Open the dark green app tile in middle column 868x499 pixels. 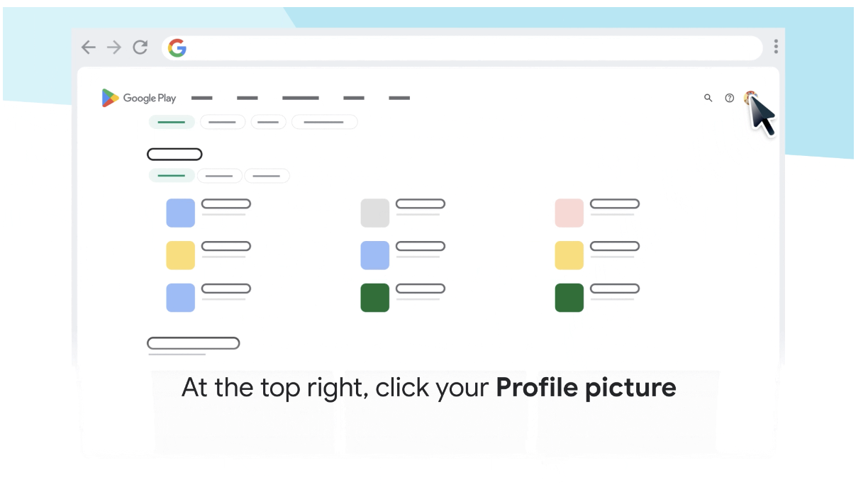(x=375, y=298)
